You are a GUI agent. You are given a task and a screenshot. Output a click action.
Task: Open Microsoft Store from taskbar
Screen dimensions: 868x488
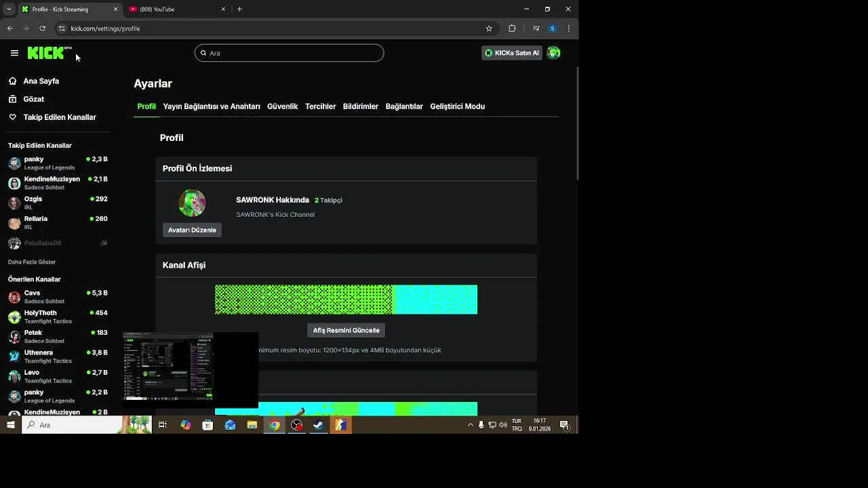pos(208,425)
